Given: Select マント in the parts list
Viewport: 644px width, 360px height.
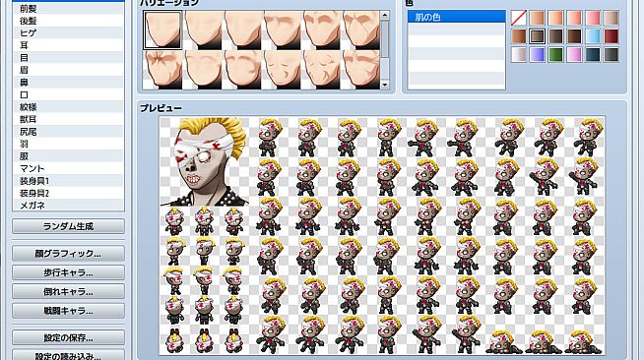Looking at the screenshot, I should [68, 168].
